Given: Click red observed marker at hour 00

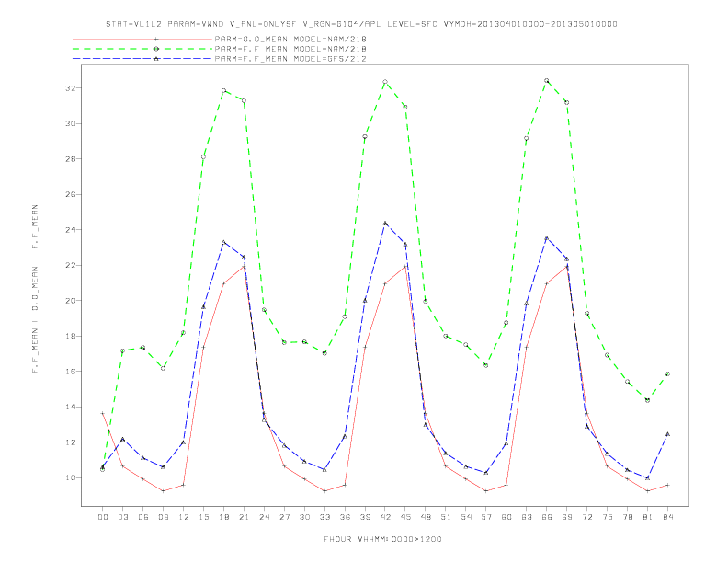Looking at the screenshot, I should tap(103, 413).
